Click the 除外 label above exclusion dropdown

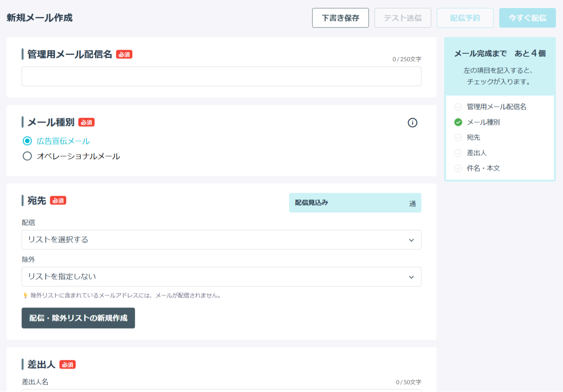tap(28, 260)
